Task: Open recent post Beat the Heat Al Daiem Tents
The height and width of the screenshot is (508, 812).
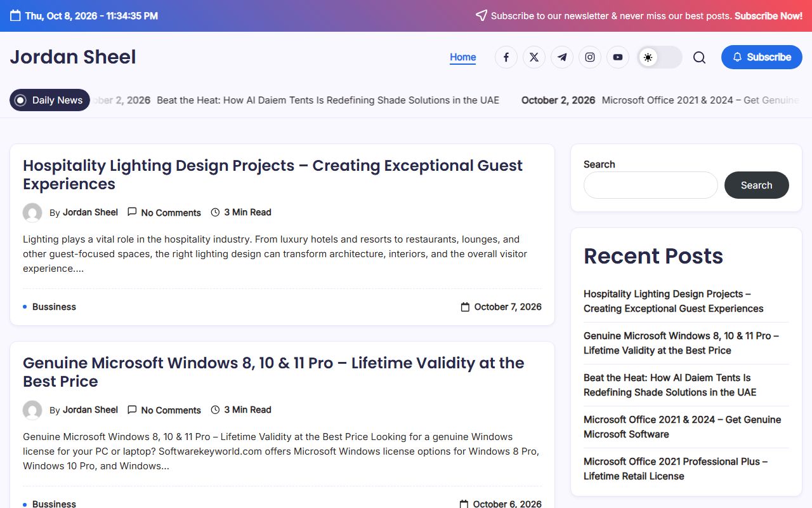Action: pyautogui.click(x=670, y=385)
